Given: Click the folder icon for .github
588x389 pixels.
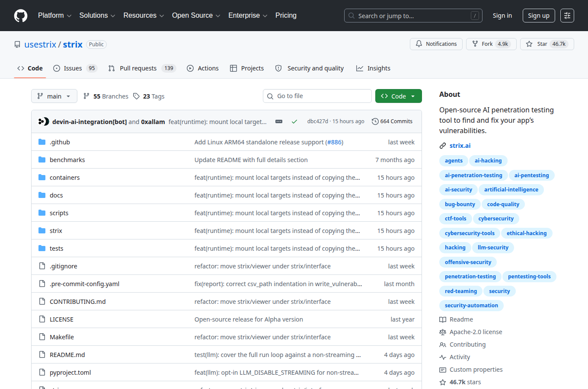Looking at the screenshot, I should coord(42,142).
